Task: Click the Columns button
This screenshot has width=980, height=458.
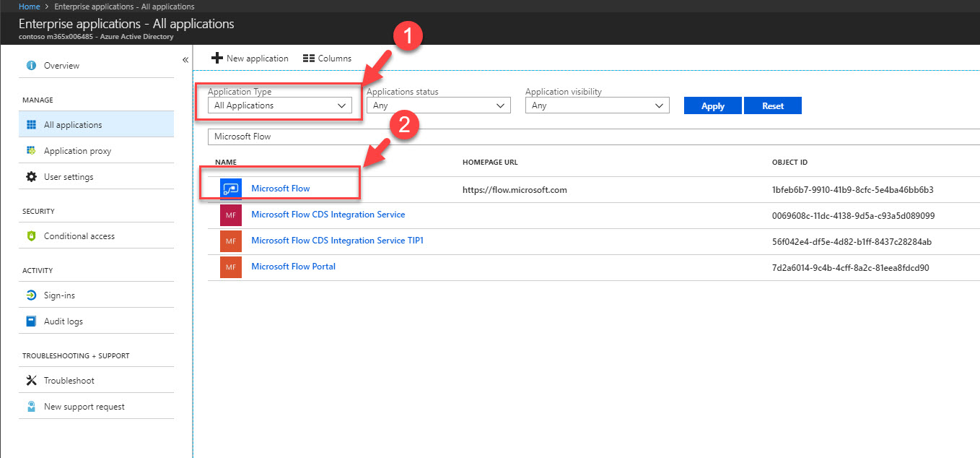Action: pyautogui.click(x=328, y=59)
